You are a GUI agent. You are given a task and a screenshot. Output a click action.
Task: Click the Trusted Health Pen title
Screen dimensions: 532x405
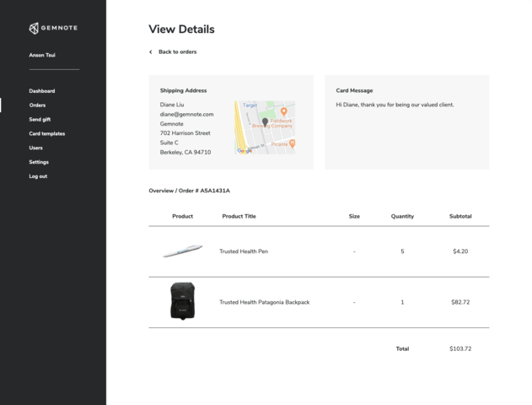point(244,251)
